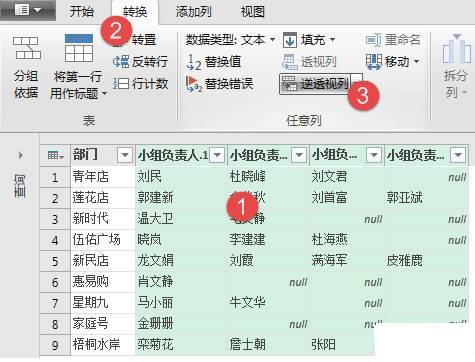Click the cell 伍佑广场
The height and width of the screenshot is (362, 475).
click(103, 240)
